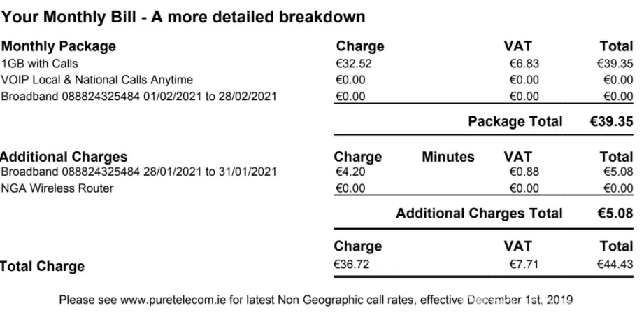This screenshot has height=327, width=644.
Task: Click the "NGA Wireless Router" line item
Action: point(57,188)
